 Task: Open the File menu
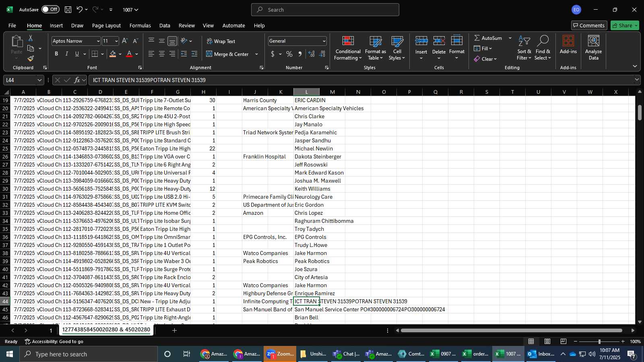coord(12,25)
